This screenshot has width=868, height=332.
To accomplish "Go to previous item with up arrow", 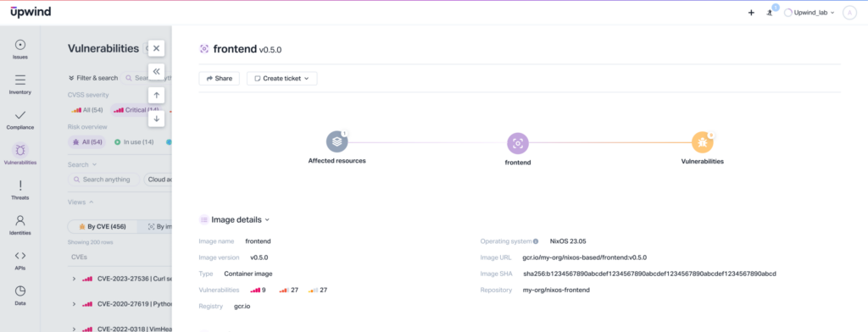I will (x=156, y=95).
